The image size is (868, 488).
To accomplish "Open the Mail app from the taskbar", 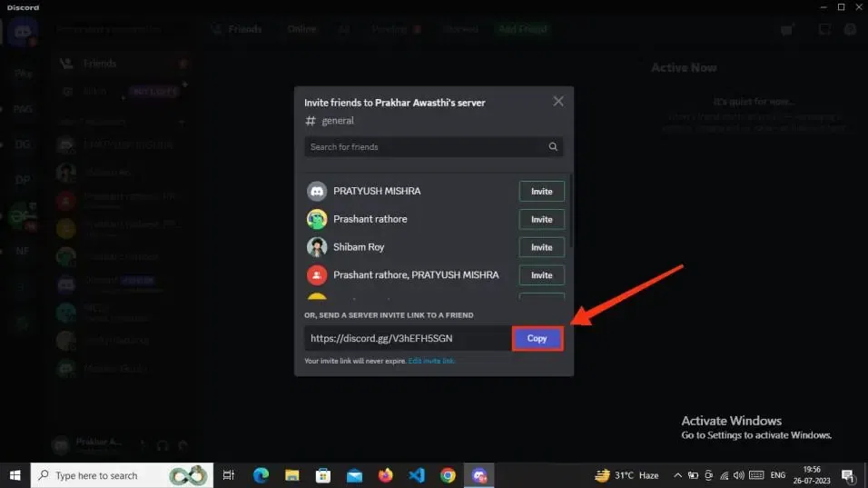I will [354, 475].
